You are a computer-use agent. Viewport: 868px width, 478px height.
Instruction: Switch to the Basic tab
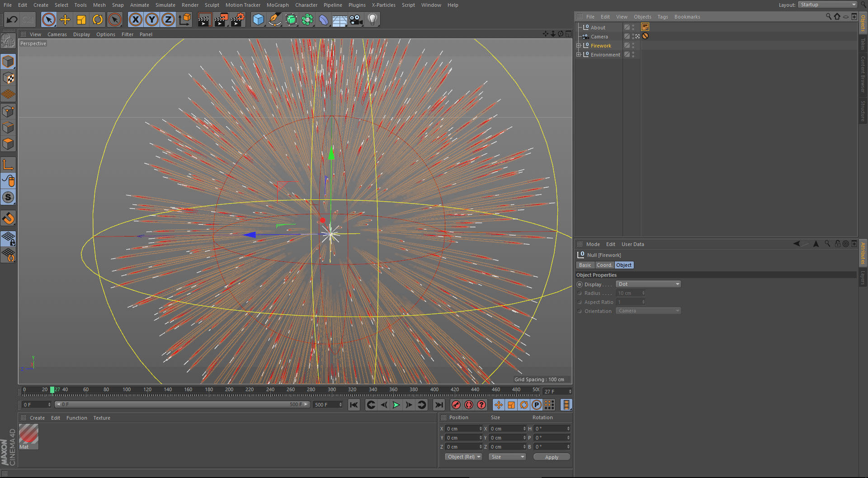tap(585, 265)
